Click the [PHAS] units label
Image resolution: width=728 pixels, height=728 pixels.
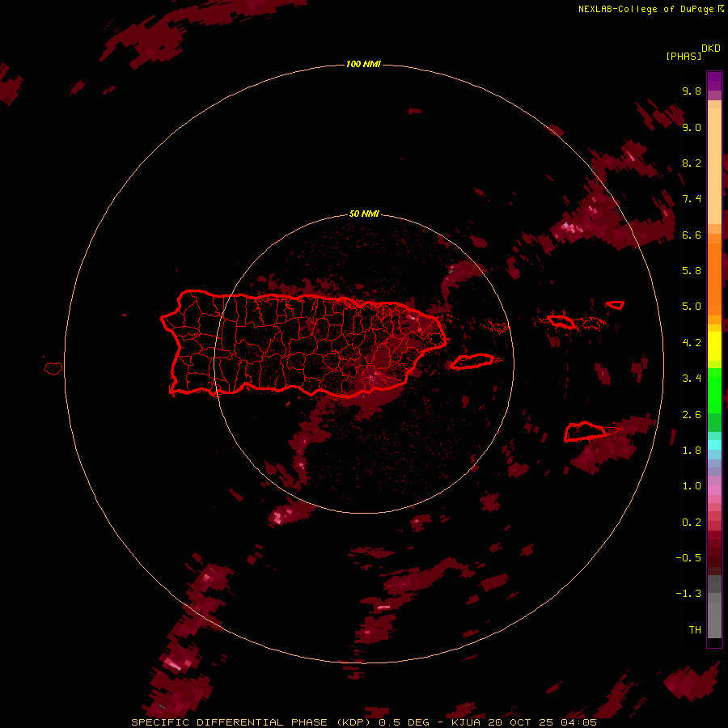pos(684,56)
